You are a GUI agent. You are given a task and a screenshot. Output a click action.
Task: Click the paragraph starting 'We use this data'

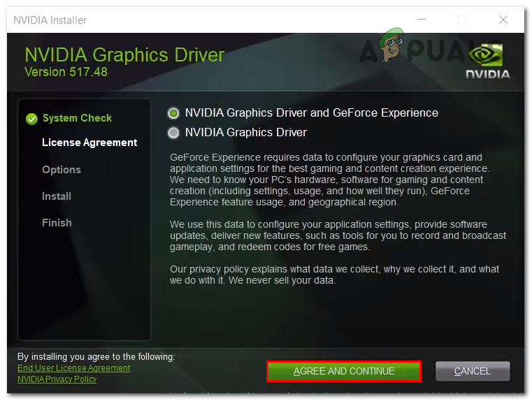(x=338, y=235)
